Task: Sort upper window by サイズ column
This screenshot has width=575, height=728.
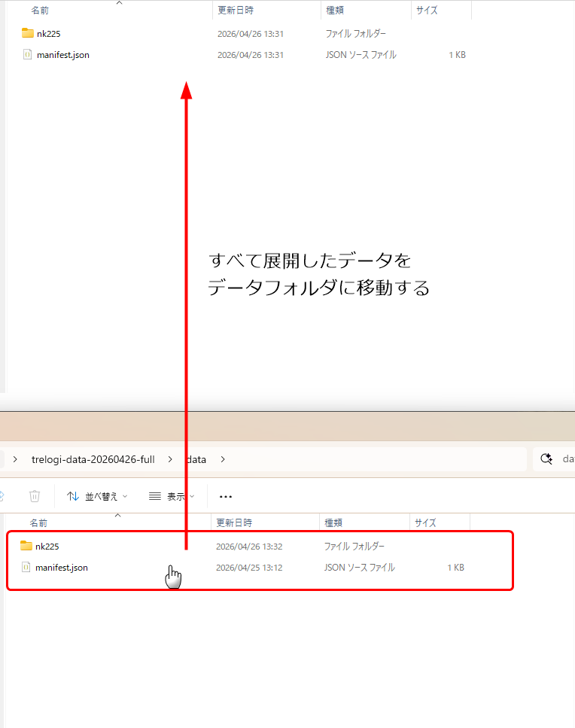Action: [427, 11]
